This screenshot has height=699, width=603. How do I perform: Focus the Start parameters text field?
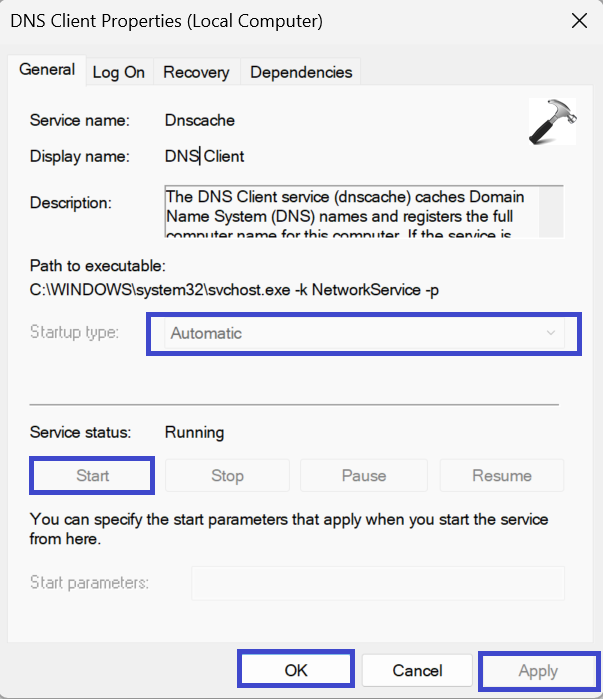coord(377,582)
